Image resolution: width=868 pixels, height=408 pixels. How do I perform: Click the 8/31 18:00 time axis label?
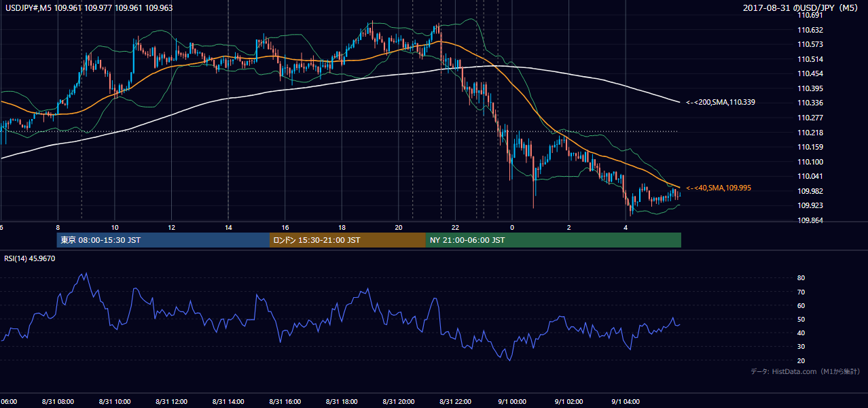click(x=342, y=402)
